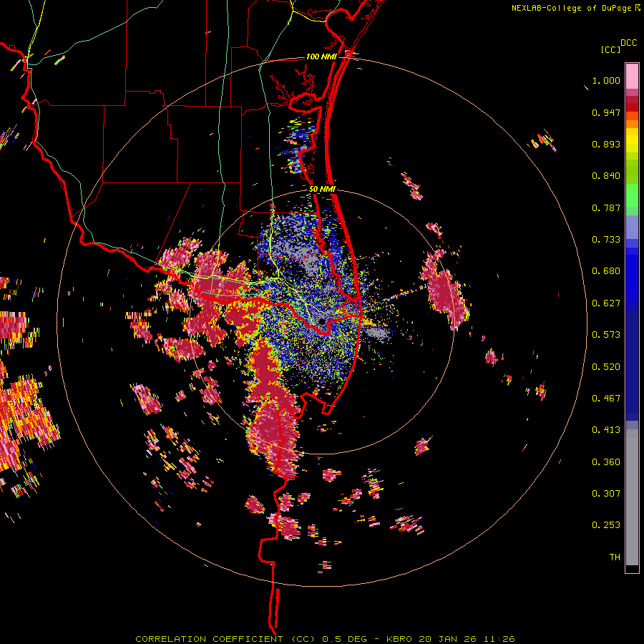Viewport: 644px width, 644px height.
Task: Click the Correlation Coefficient KBRO caption
Action: pos(325,639)
